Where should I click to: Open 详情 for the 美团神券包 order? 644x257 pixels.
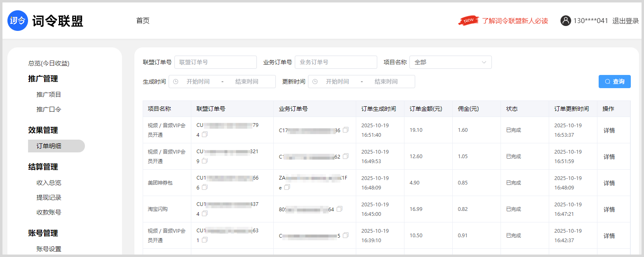tap(609, 183)
